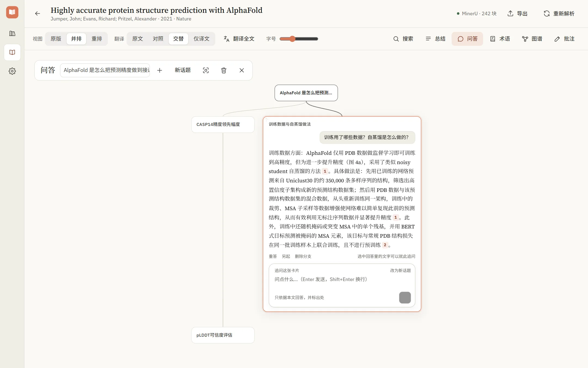Click first citation marker 1 after 自蒸馏的方法
This screenshot has height=368, width=588.
click(x=325, y=171)
